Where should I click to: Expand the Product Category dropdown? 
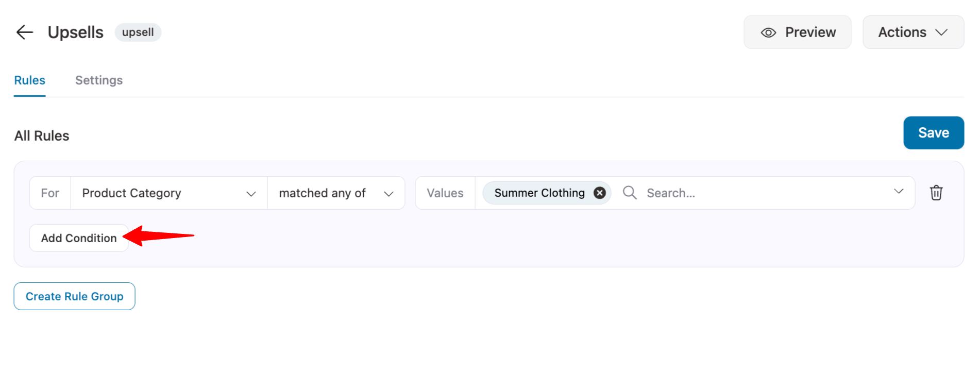168,193
